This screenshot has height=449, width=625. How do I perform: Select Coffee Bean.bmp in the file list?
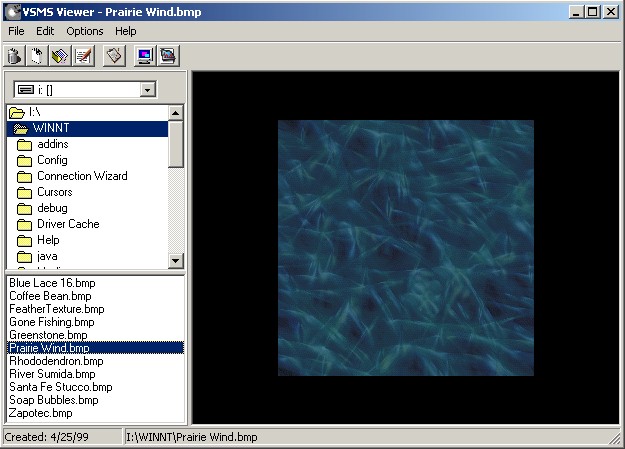(50, 296)
